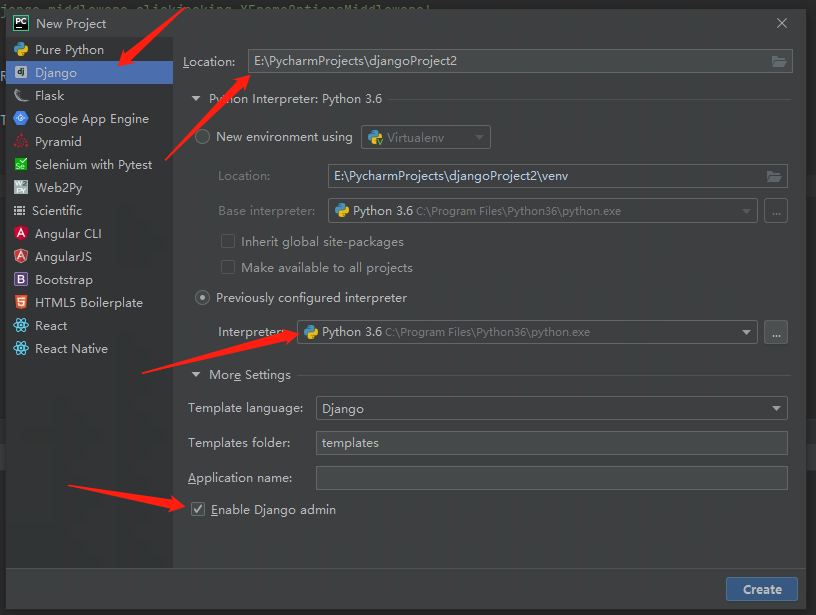Click the AngularJS shield icon

pyautogui.click(x=21, y=256)
